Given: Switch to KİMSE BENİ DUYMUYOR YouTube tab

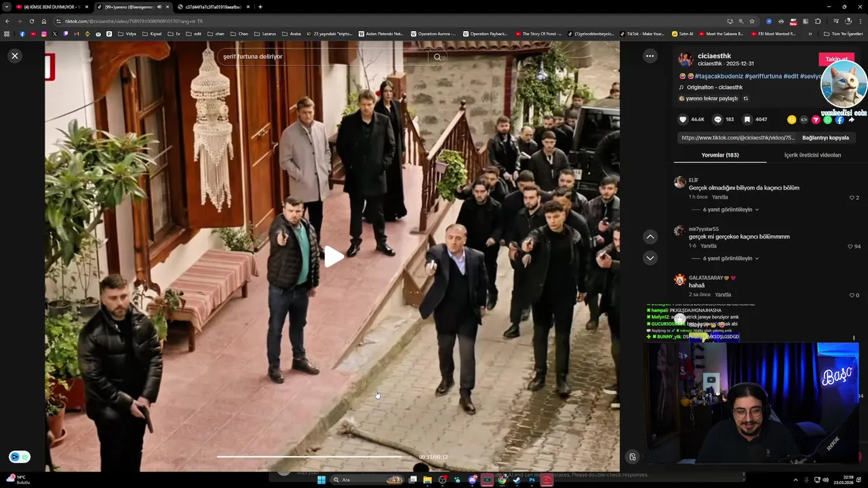Looking at the screenshot, I should tap(51, 7).
